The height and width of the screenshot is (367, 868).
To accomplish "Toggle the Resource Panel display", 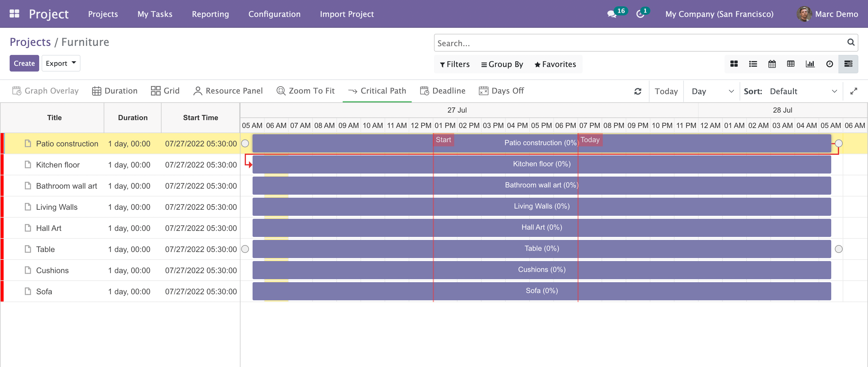I will coord(228,91).
